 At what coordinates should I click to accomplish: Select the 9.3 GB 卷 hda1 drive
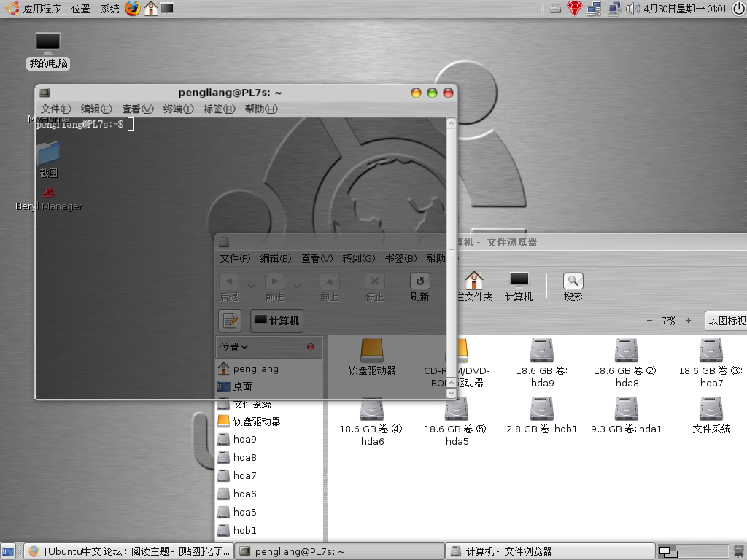click(627, 416)
